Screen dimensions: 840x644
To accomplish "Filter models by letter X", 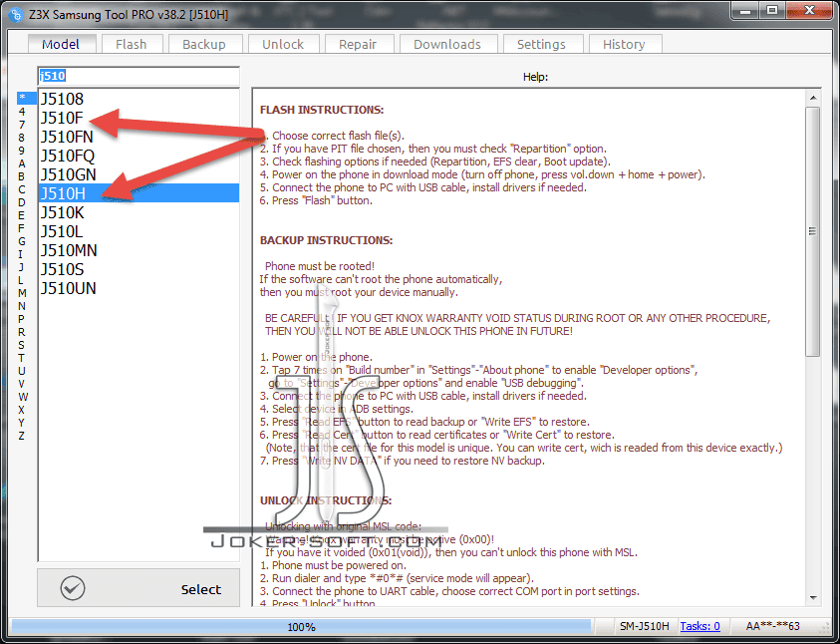I will [22, 410].
